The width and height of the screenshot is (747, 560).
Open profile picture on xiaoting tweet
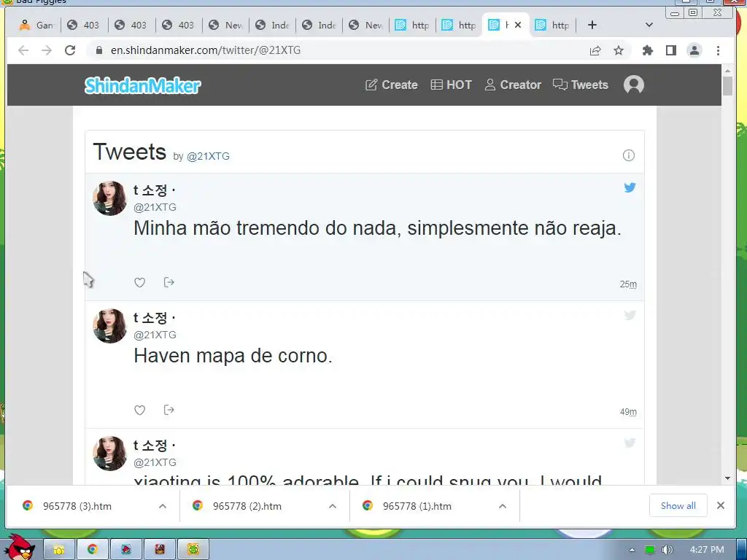coord(109,454)
